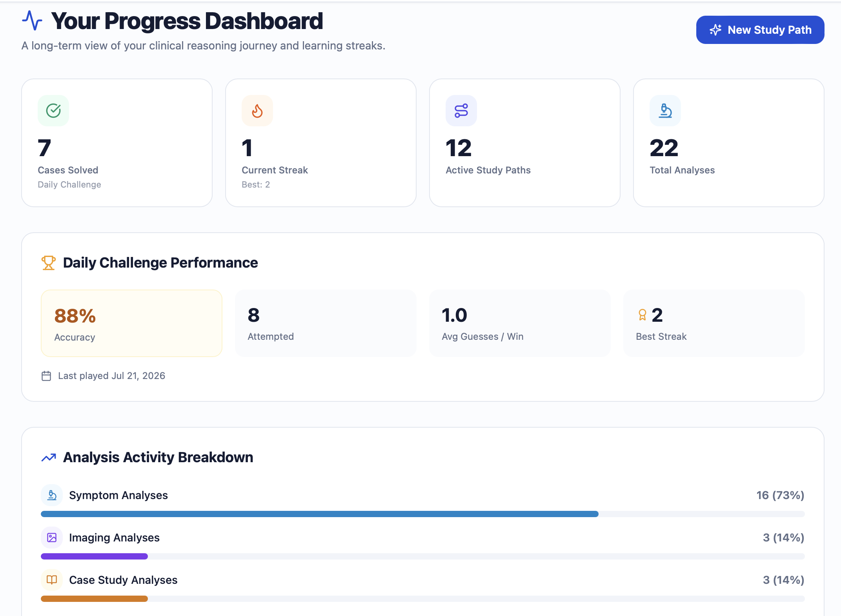Click the Imaging Analyses picture icon
The width and height of the screenshot is (841, 616).
[52, 538]
